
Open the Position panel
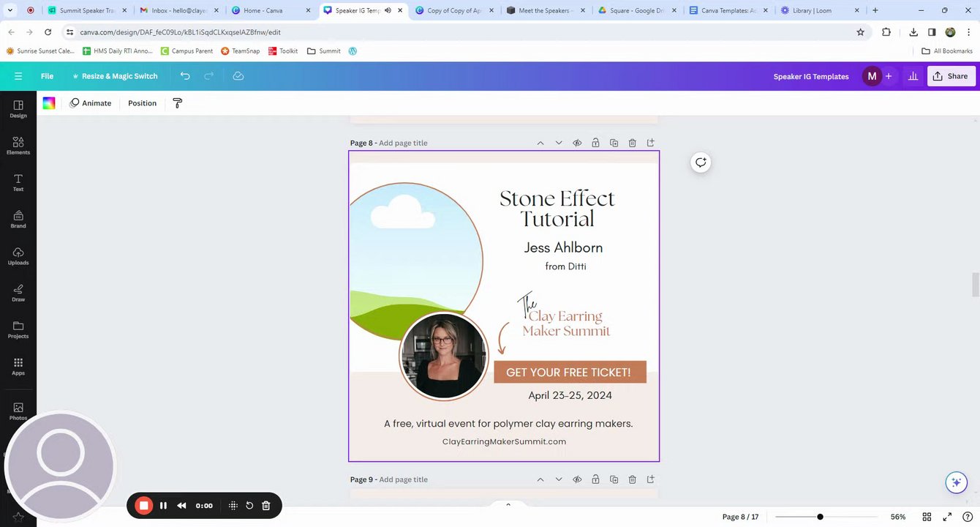pos(142,103)
